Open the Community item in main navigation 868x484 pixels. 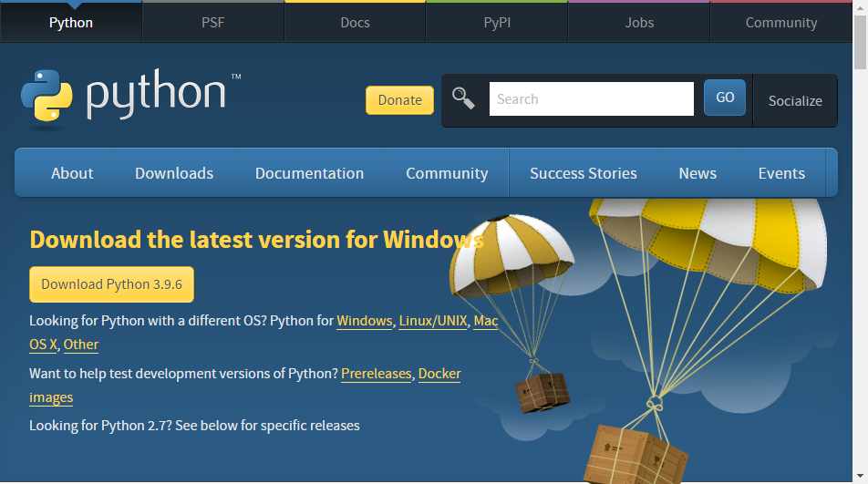(447, 173)
